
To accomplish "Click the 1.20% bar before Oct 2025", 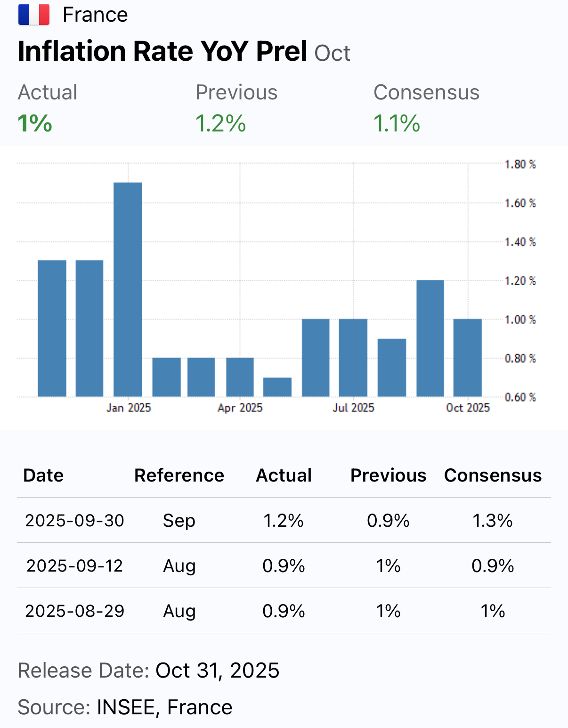I will click(430, 338).
